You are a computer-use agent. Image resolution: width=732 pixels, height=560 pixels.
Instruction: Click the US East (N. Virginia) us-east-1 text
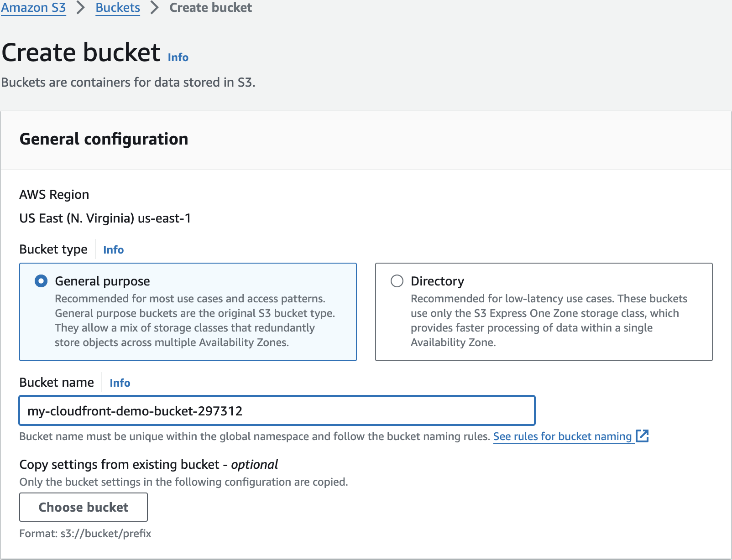pos(105,218)
